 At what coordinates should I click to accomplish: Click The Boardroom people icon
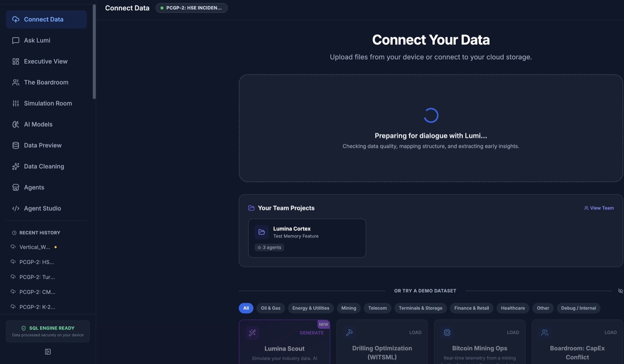click(16, 83)
